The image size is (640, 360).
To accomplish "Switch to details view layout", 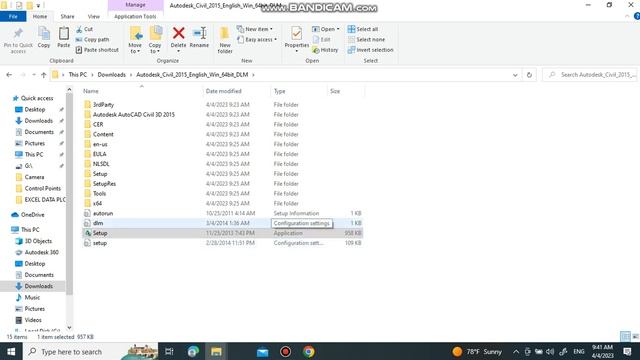I will (625, 336).
